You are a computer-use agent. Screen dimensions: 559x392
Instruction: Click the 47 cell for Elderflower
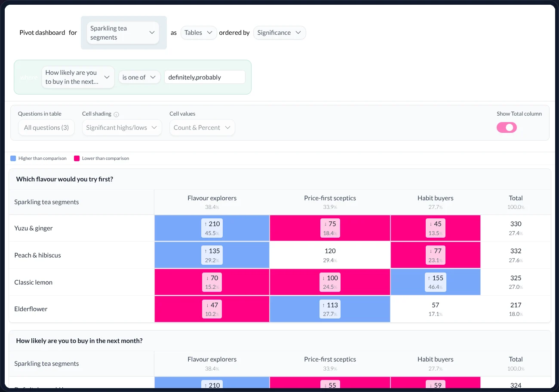[212, 309]
